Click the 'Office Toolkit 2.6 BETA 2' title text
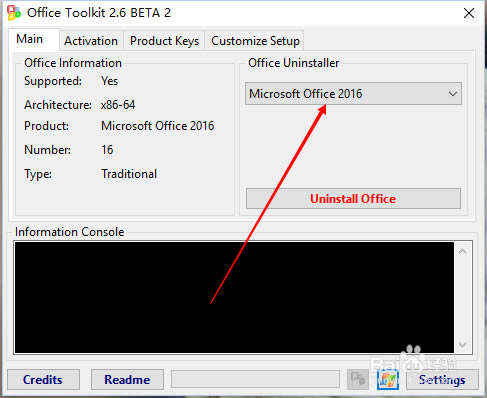The height and width of the screenshot is (398, 487). click(99, 13)
